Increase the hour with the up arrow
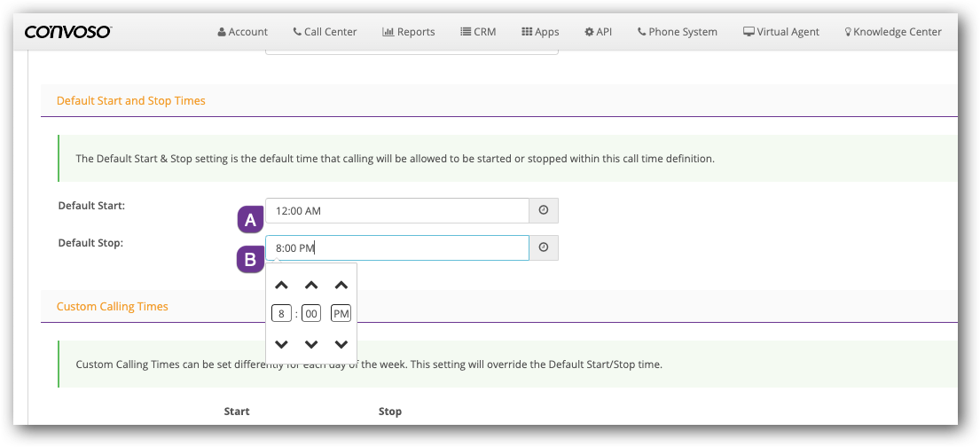The image size is (980, 447). [x=281, y=286]
